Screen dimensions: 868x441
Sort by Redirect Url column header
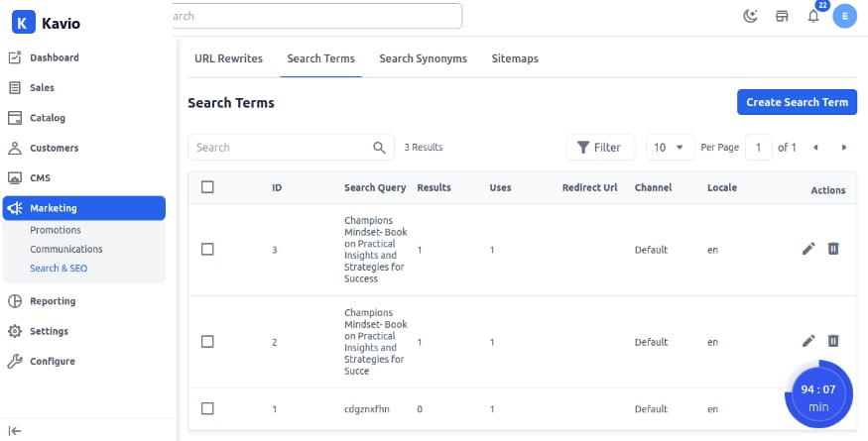pos(589,187)
